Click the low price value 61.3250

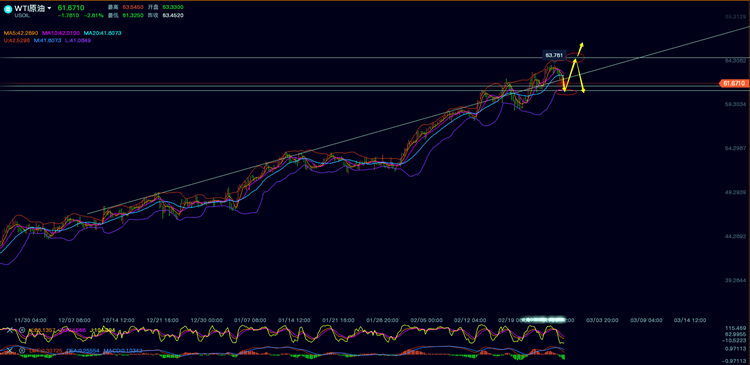[x=132, y=15]
